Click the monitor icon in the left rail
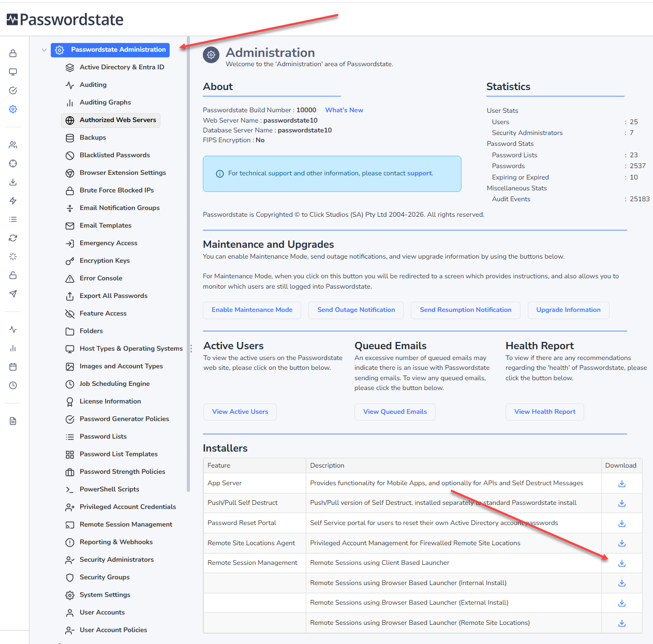 coord(13,72)
